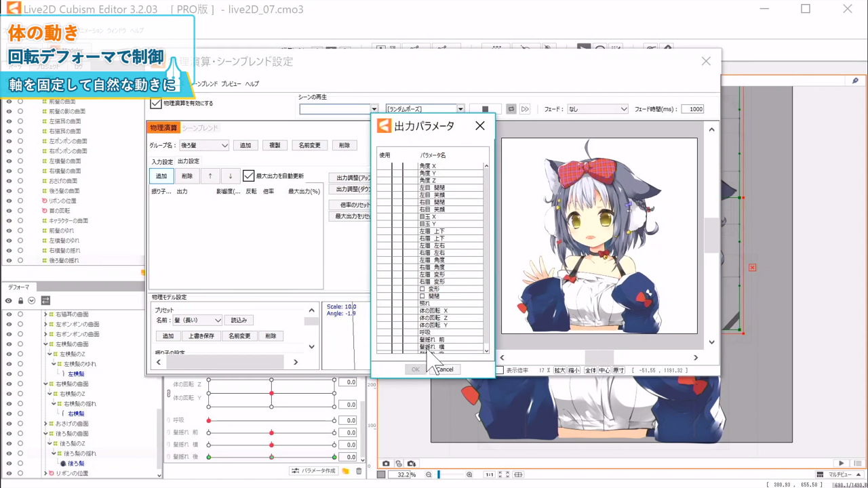Switch to the シーンブレンド tab
Viewport: 868px width, 488px height.
click(x=200, y=128)
